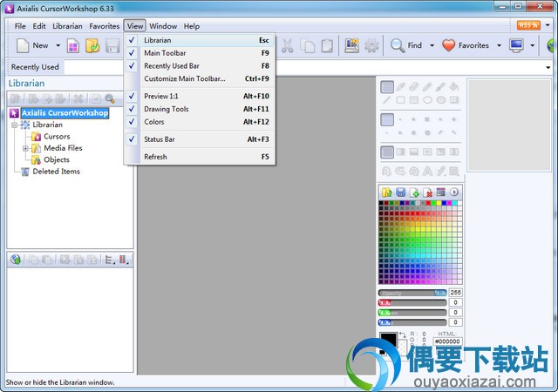The width and height of the screenshot is (558, 392).
Task: Click the black foreground color swatch
Action: tap(388, 339)
